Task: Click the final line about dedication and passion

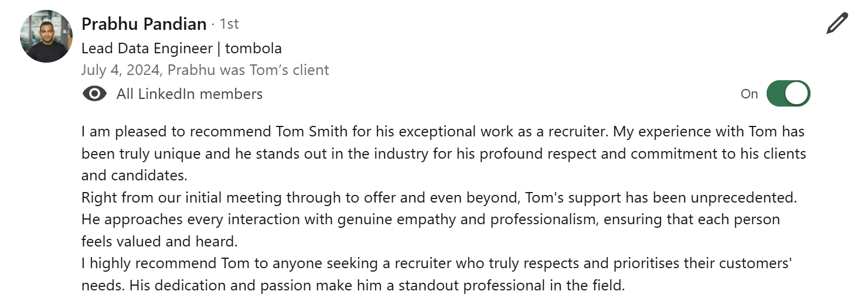Action: (353, 286)
